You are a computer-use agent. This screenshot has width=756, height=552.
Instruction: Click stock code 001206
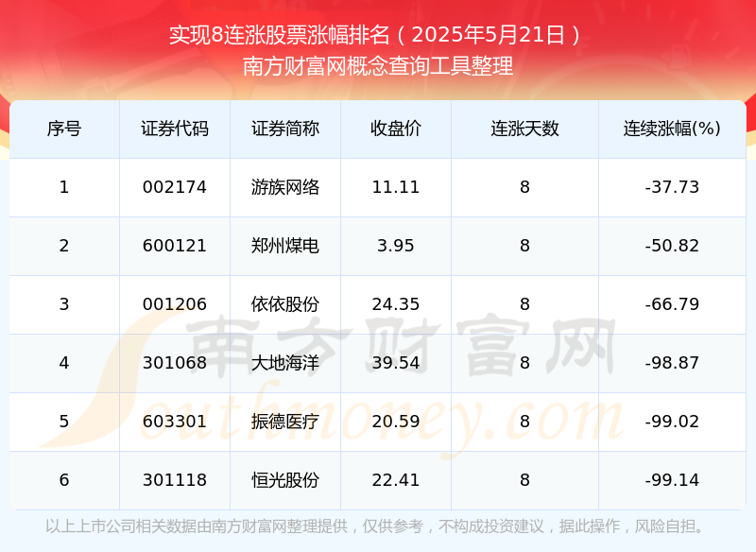(175, 304)
